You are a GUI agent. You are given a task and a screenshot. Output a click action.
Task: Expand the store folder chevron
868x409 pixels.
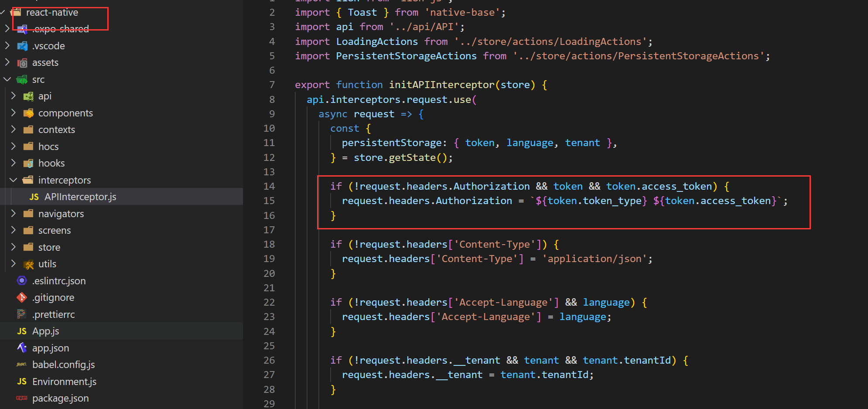pyautogui.click(x=14, y=247)
